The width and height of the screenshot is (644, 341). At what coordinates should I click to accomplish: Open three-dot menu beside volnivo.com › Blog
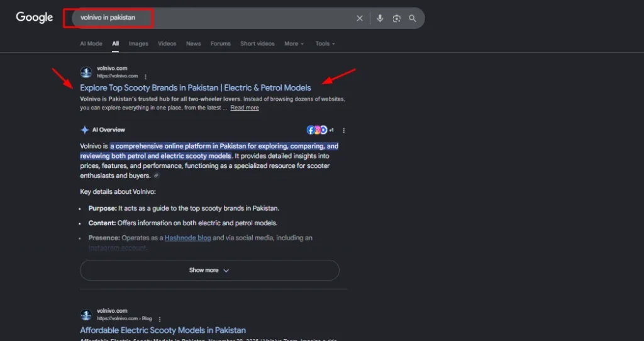[x=160, y=319]
